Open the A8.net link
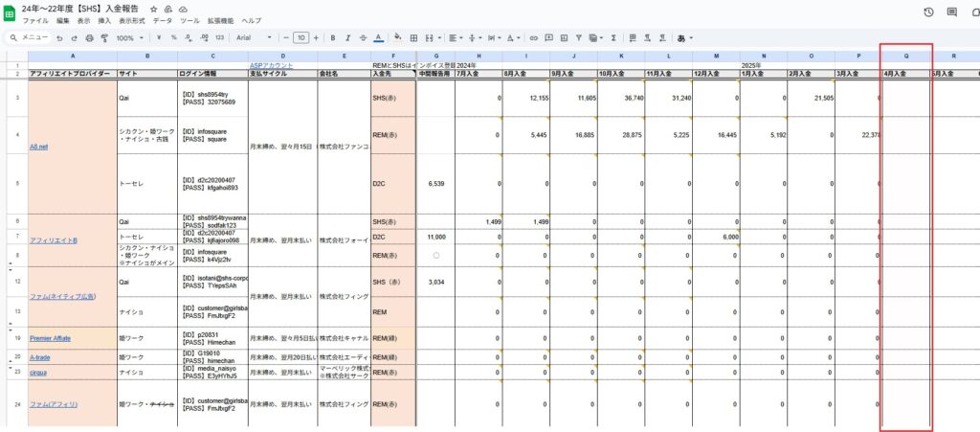980x432 pixels. click(38, 147)
